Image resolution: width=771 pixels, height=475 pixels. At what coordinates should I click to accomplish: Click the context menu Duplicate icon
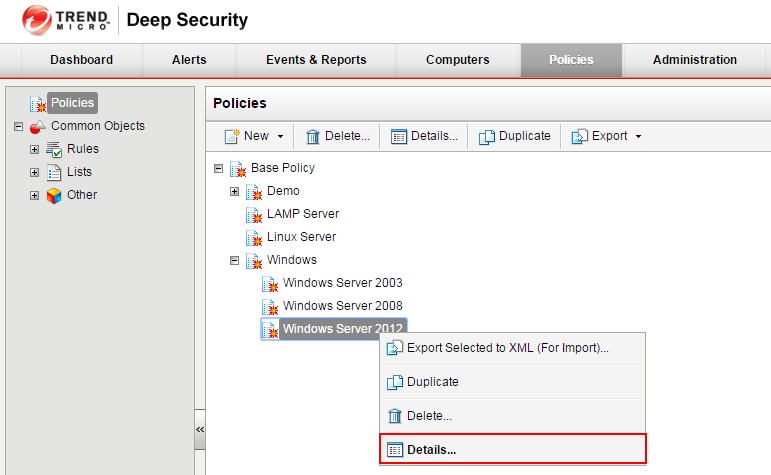[395, 383]
